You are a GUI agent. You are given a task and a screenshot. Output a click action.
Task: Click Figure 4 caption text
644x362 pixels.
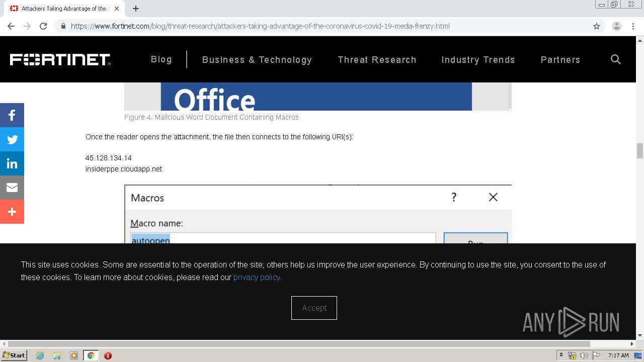coord(211,117)
